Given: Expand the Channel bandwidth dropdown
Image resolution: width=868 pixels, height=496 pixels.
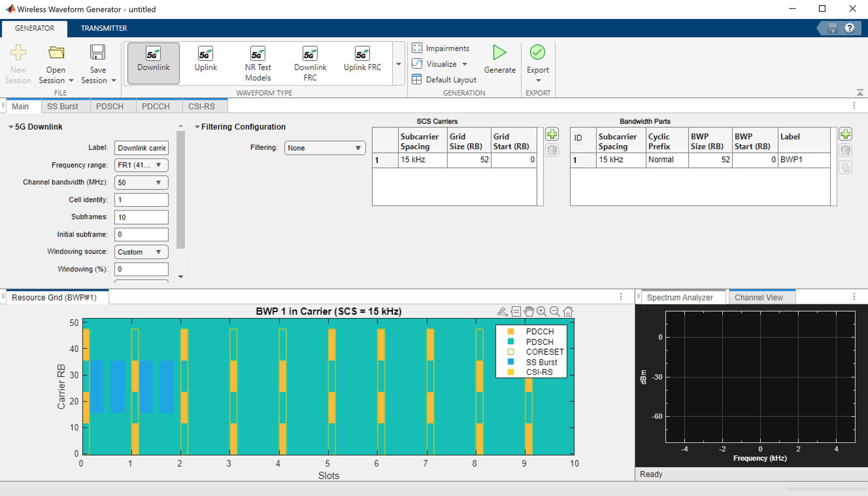Looking at the screenshot, I should point(161,182).
